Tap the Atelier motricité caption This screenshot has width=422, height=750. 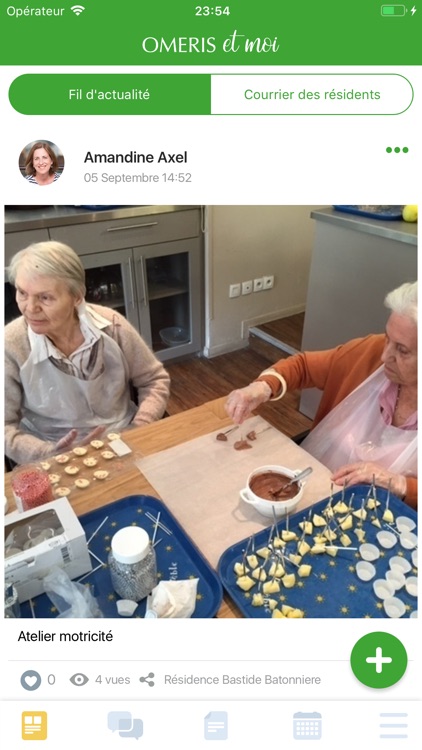click(65, 636)
